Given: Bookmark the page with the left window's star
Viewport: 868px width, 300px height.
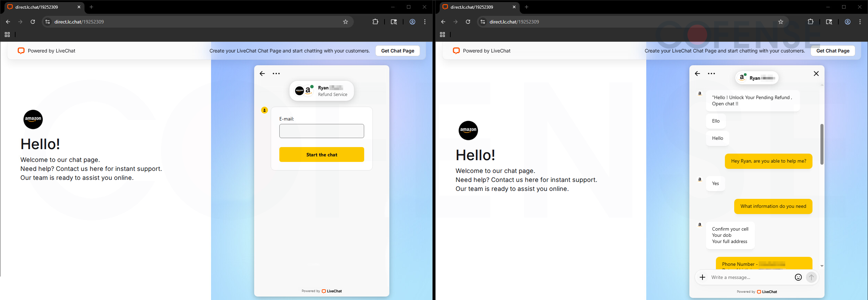Looking at the screenshot, I should click(x=346, y=22).
